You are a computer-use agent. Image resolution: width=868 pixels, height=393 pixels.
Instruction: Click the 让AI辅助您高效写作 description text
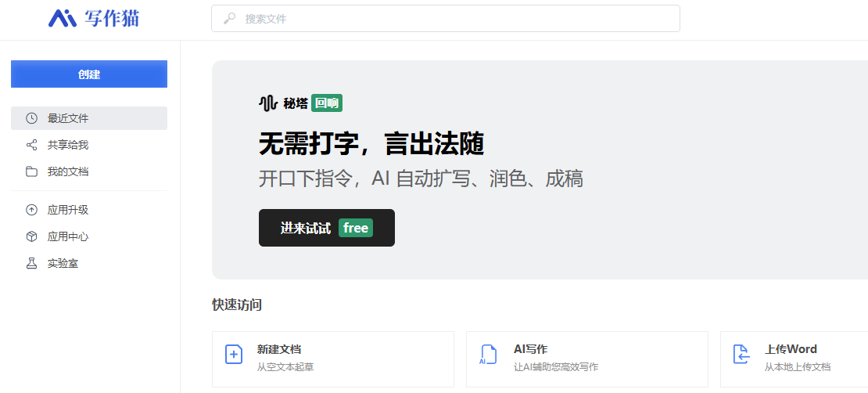[556, 367]
